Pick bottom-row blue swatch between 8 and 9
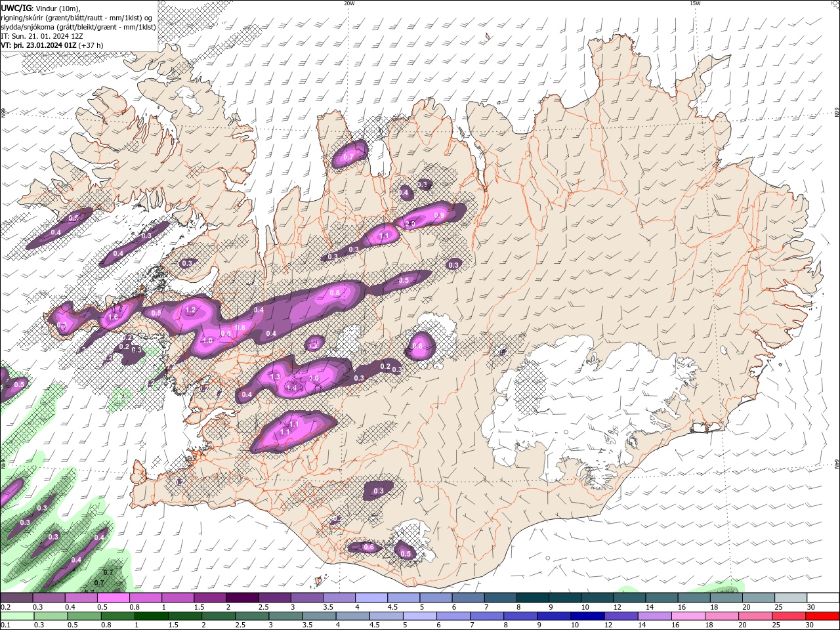This screenshot has width=840, height=630. click(520, 616)
